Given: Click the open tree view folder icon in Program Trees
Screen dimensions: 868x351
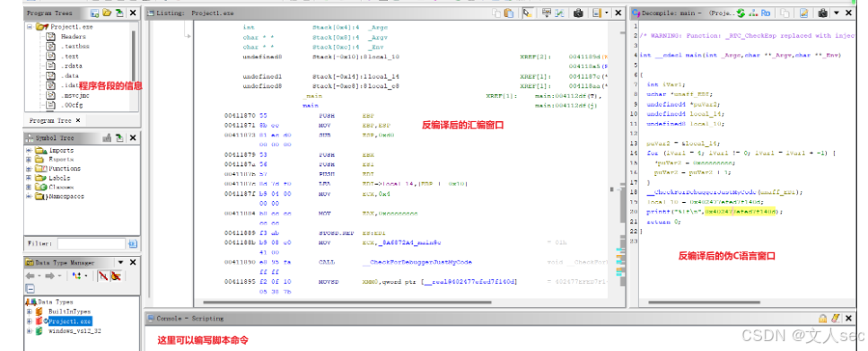Looking at the screenshot, I should click(x=107, y=13).
